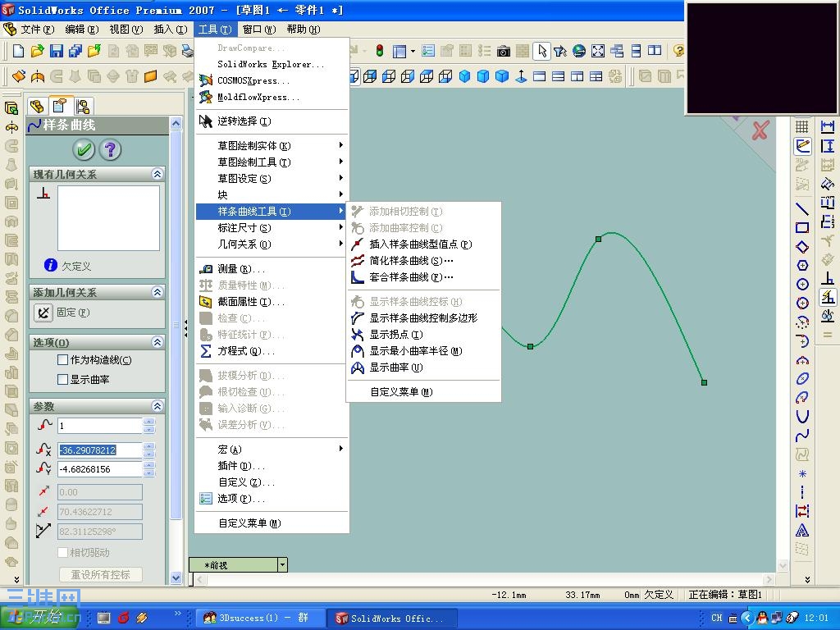The width and height of the screenshot is (840, 630).
Task: Click the Open file folder icon
Action: click(x=37, y=51)
